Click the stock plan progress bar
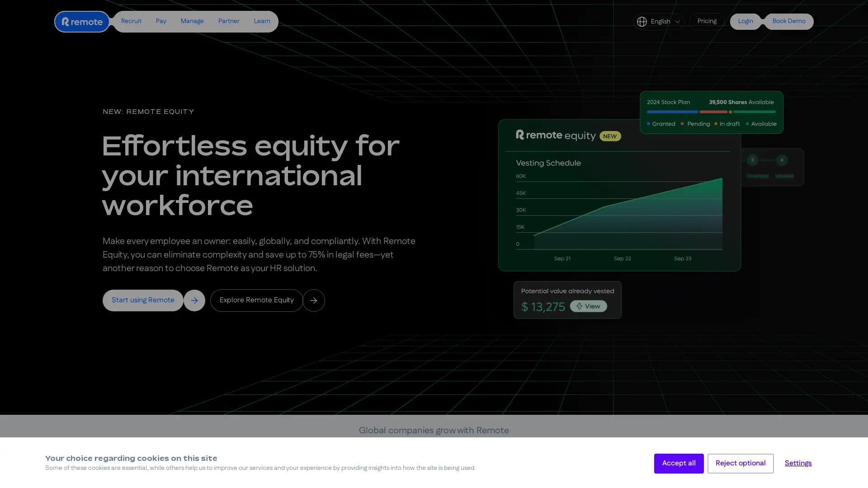The width and height of the screenshot is (868, 488). 710,112
